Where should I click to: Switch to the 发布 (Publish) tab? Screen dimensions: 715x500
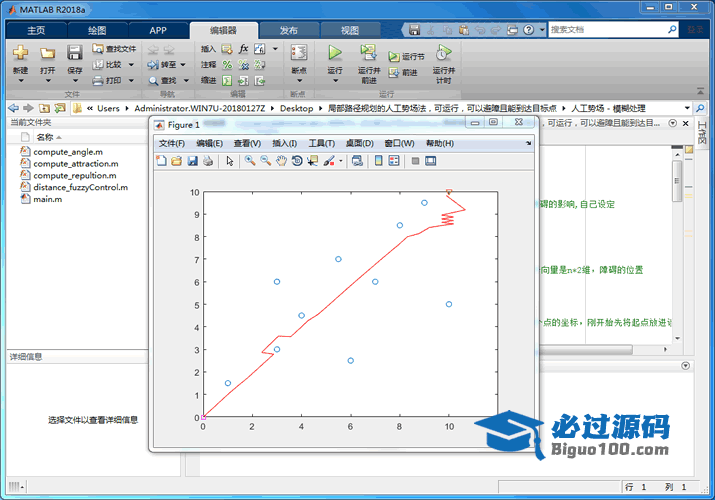click(289, 31)
